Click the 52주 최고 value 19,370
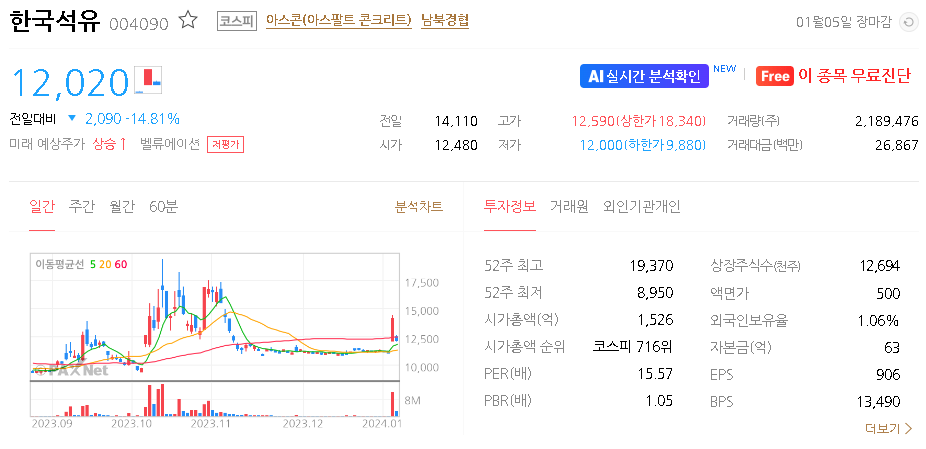The image size is (926, 449). pyautogui.click(x=651, y=266)
